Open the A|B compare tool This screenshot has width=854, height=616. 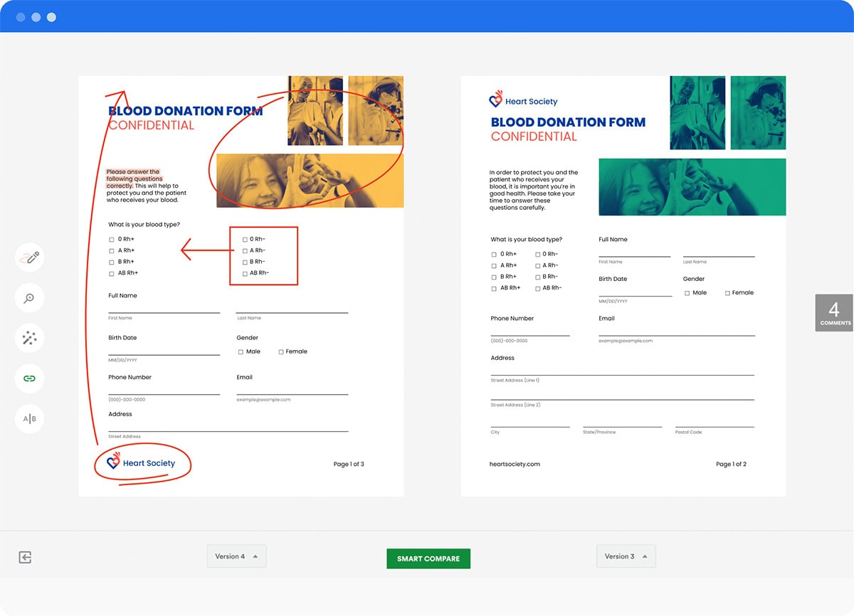click(x=29, y=419)
